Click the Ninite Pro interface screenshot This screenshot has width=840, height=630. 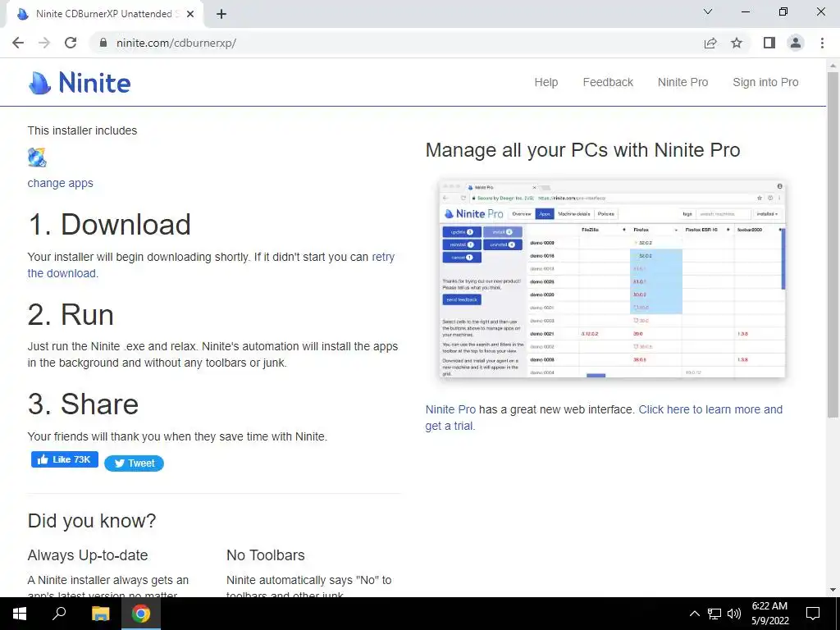[612, 279]
